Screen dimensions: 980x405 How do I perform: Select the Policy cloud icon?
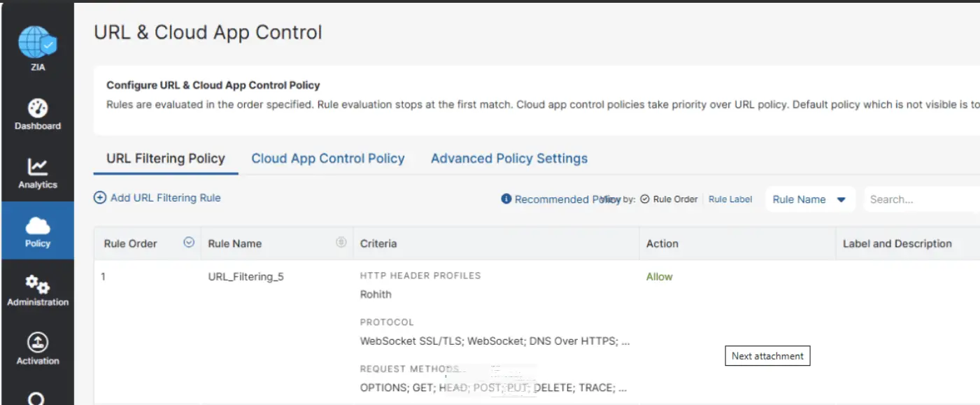pyautogui.click(x=38, y=225)
